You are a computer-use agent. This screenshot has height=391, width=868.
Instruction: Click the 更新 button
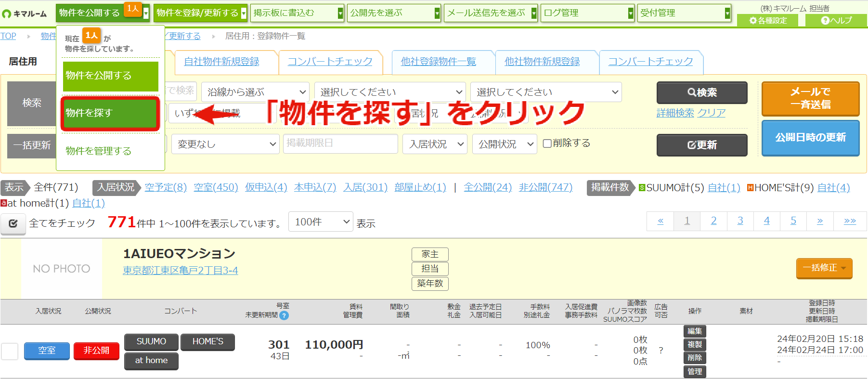702,145
